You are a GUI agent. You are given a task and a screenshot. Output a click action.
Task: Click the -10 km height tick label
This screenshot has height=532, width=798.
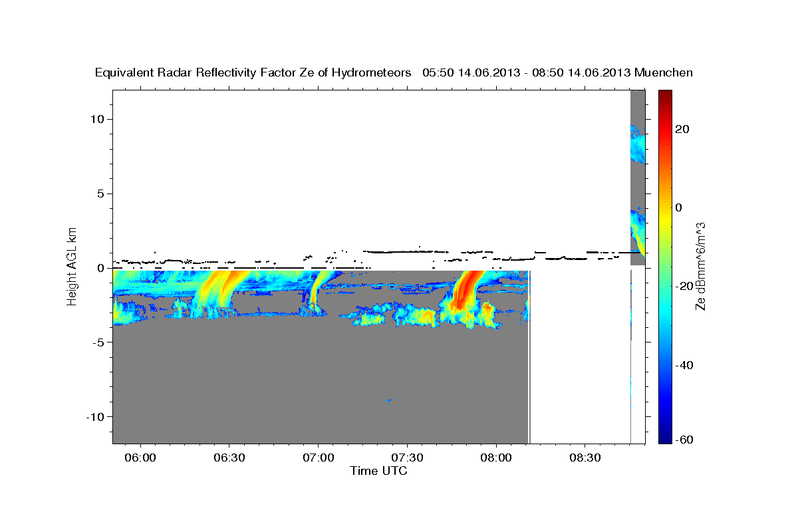(96, 416)
